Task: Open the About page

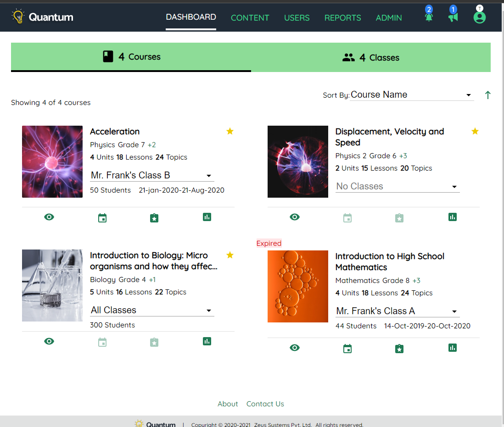Action: click(228, 404)
